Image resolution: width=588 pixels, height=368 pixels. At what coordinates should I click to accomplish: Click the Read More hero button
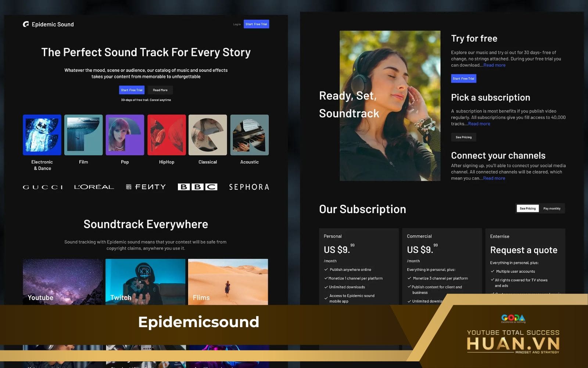160,90
